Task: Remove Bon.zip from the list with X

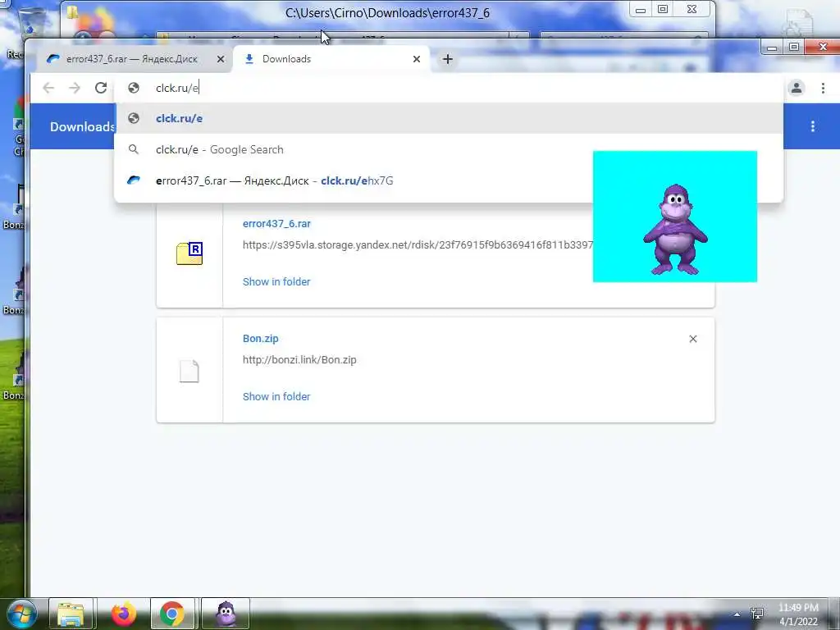Action: [692, 339]
